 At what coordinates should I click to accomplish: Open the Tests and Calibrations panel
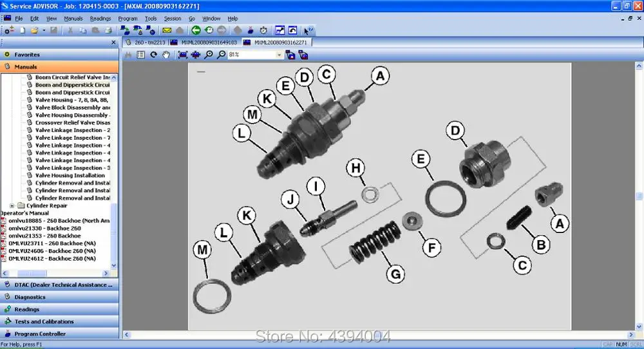[x=59, y=321]
